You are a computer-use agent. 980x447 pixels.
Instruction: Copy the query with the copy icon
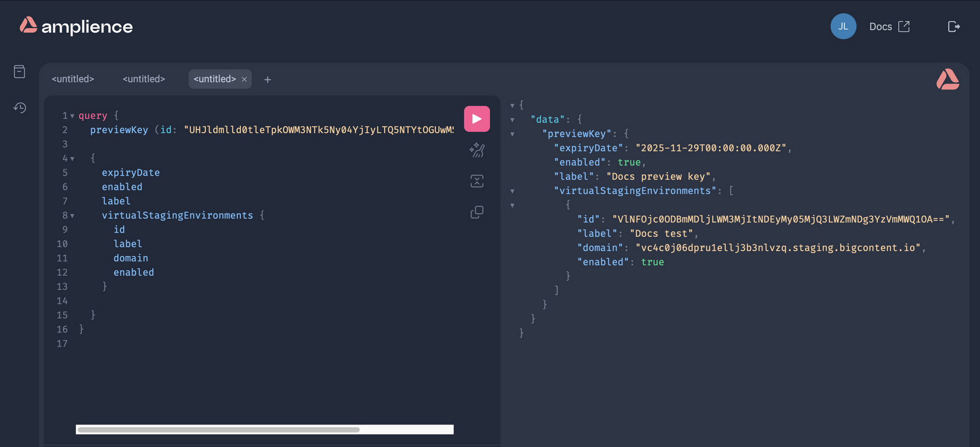coord(477,212)
